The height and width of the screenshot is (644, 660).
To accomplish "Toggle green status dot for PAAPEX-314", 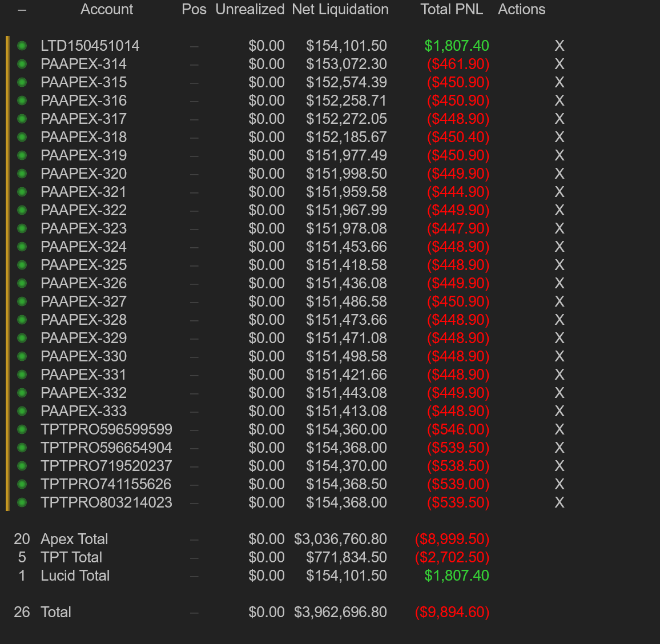I will coord(22,64).
